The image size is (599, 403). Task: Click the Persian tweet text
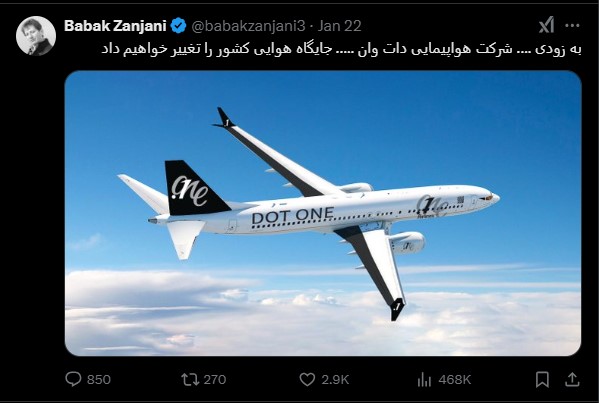341,50
